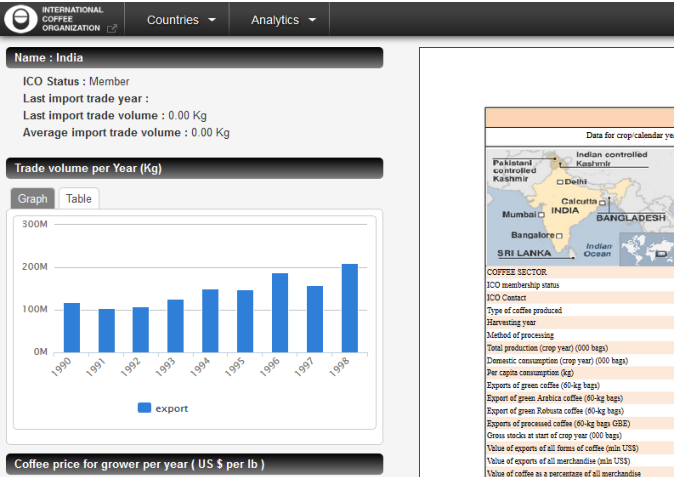
Task: Click the 1998 export bar
Action: 350,308
